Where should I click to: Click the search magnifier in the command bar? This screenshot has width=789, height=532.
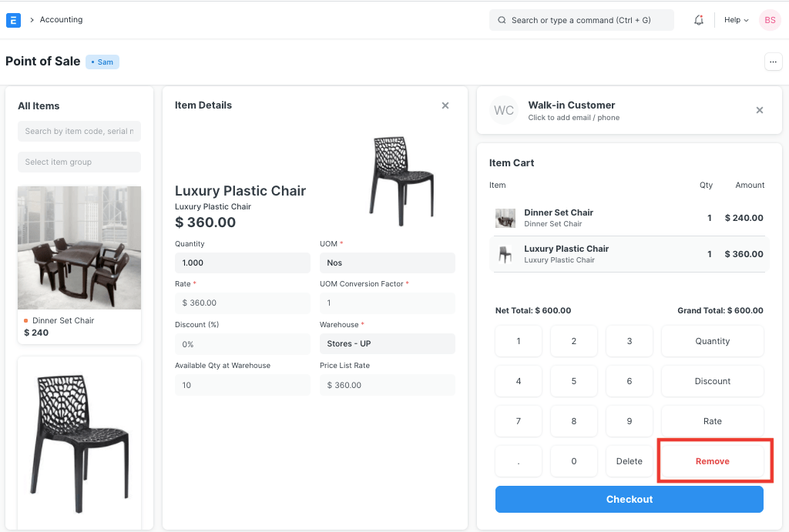502,19
